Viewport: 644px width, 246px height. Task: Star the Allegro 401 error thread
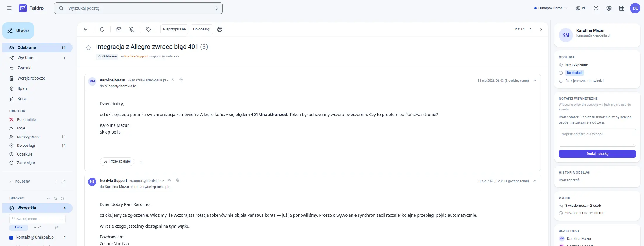pyautogui.click(x=88, y=48)
